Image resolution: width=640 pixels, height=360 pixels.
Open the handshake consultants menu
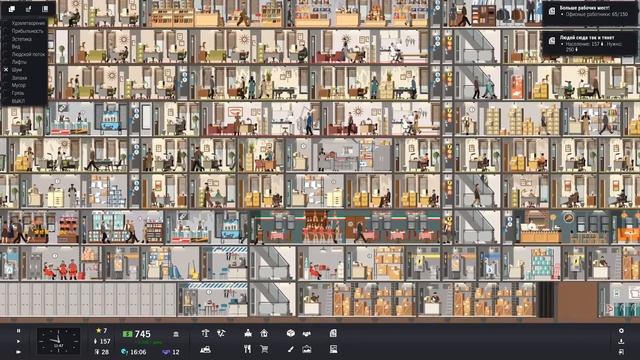(x=307, y=333)
